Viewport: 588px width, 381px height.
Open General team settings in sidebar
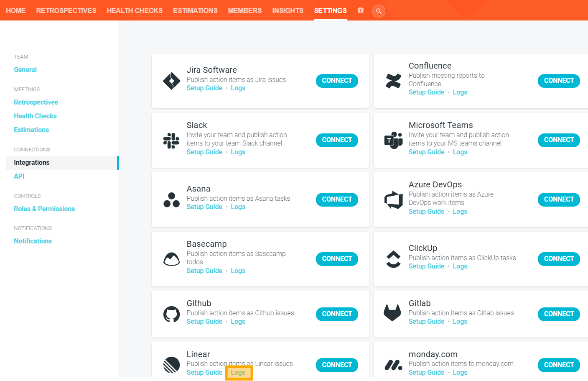click(25, 70)
